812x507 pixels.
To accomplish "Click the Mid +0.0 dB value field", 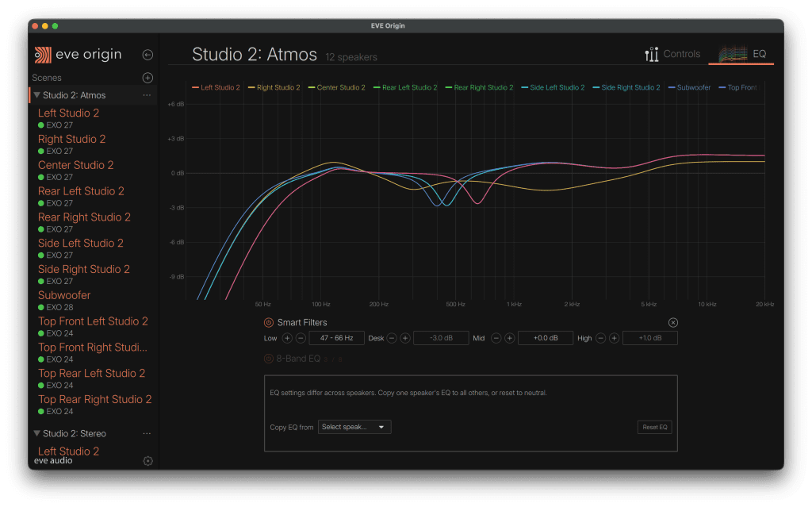I will (546, 338).
